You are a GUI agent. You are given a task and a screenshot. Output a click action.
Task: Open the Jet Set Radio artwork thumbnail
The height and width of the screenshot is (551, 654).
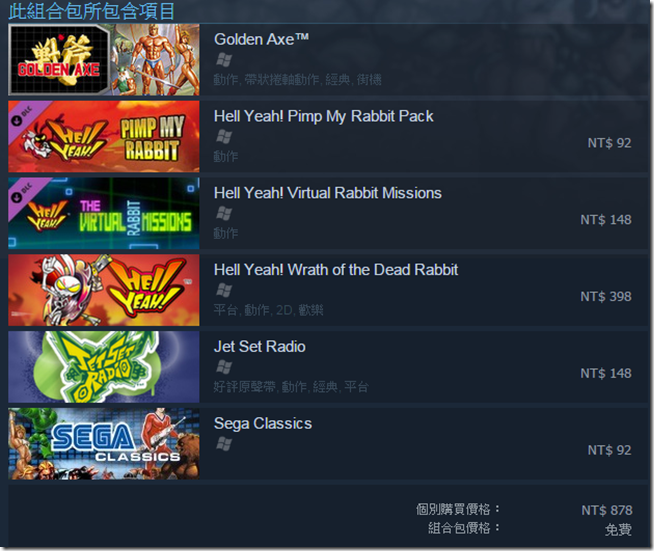point(104,367)
